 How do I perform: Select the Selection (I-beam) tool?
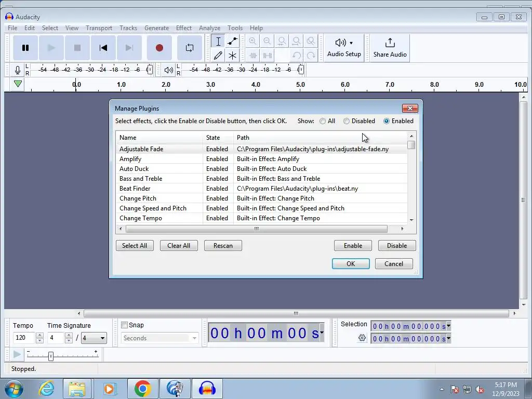[x=218, y=42]
